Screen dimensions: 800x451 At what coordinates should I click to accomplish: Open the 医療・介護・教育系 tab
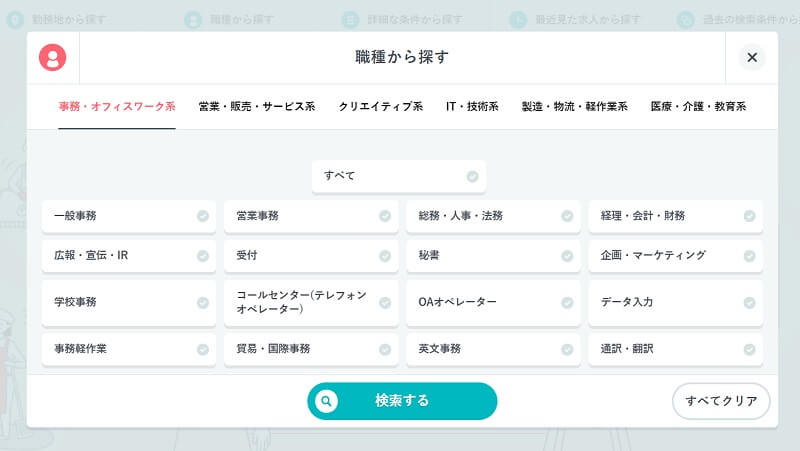[698, 107]
